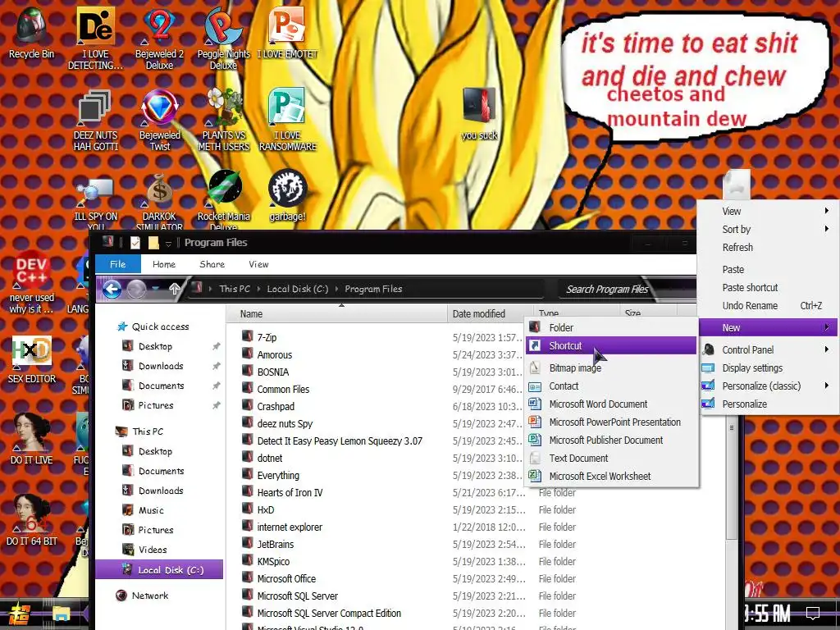The height and width of the screenshot is (630, 840).
Task: Sort by the Name column header
Action: point(337,314)
